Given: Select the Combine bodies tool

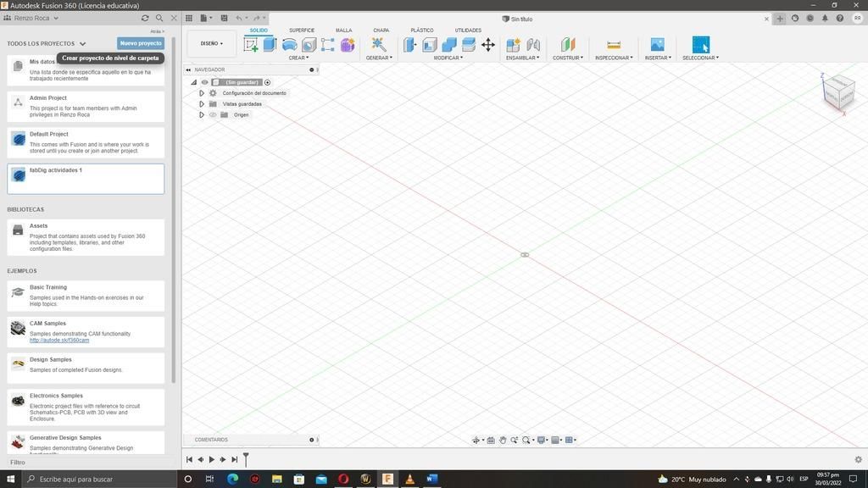Looking at the screenshot, I should [x=449, y=45].
